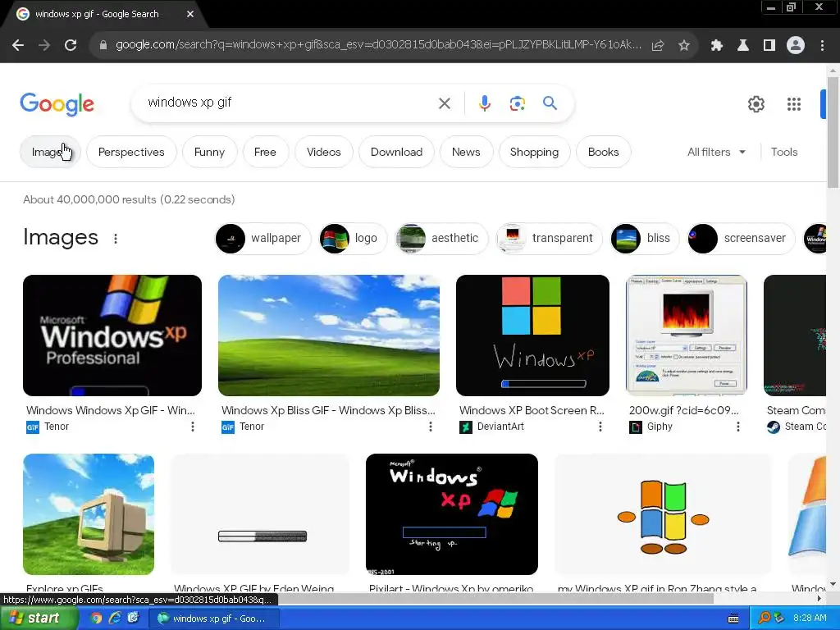840x630 pixels.
Task: Close the windows xp gif tab
Action: tap(190, 14)
